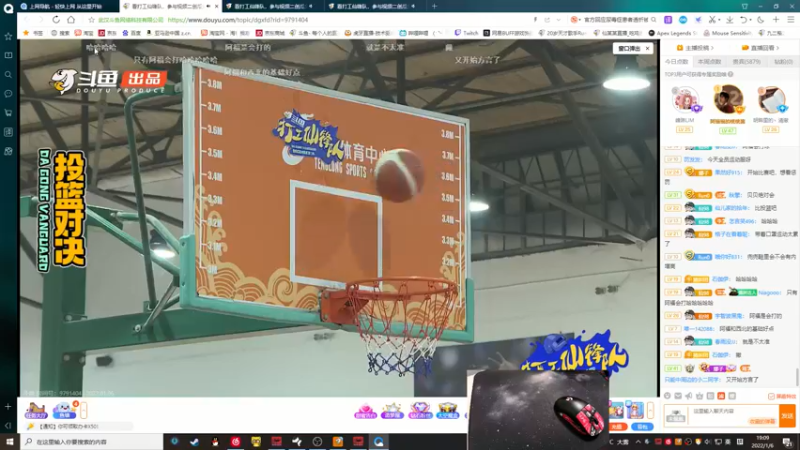Image resolution: width=800 pixels, height=450 pixels.
Task: Toggle the chat screen-block checkbox
Action: coord(771,396)
